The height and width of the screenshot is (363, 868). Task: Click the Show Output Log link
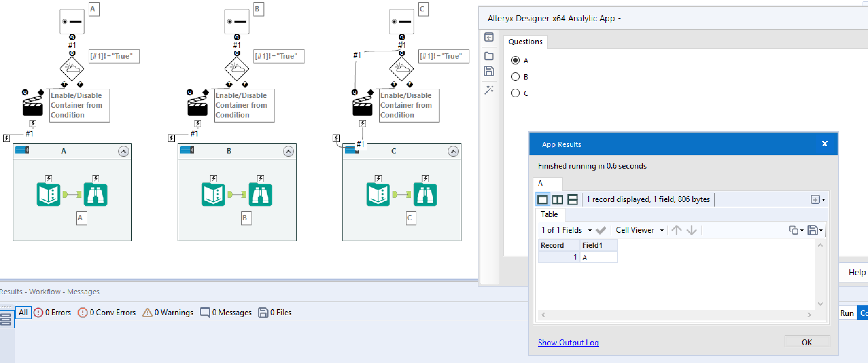click(x=568, y=342)
